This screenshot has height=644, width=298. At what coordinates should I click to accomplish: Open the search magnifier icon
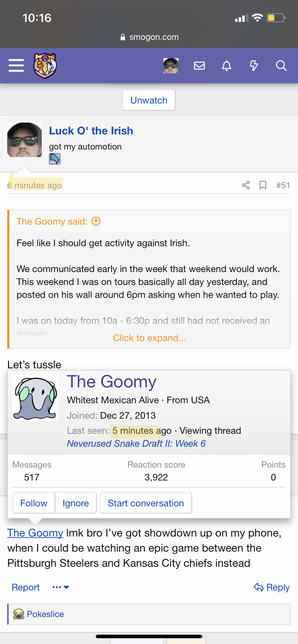click(281, 65)
